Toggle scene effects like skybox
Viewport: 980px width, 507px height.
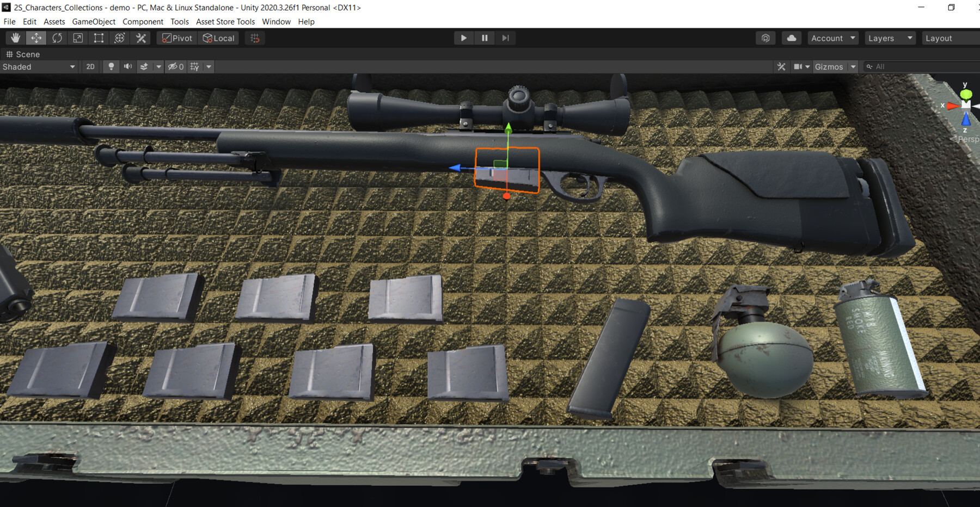click(x=144, y=66)
